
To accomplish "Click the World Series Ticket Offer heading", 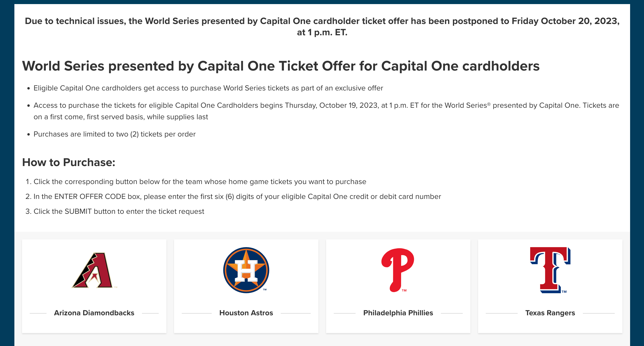I will [281, 66].
